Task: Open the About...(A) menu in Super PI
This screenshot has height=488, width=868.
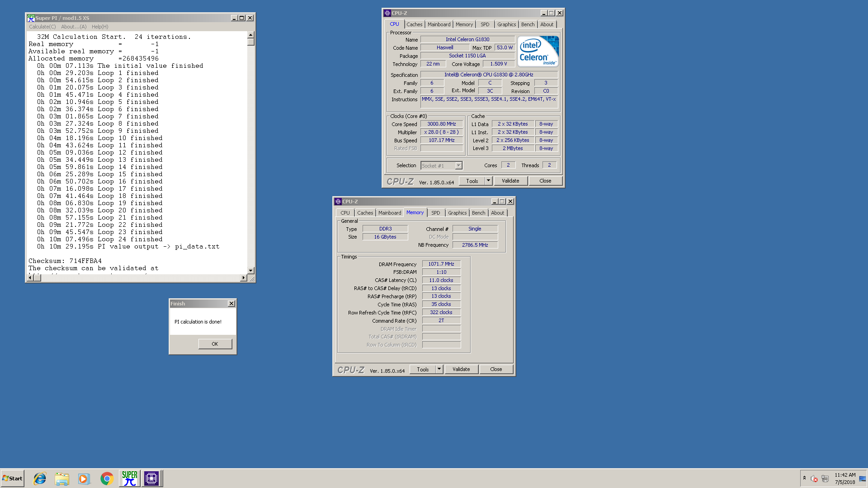Action: tap(74, 27)
